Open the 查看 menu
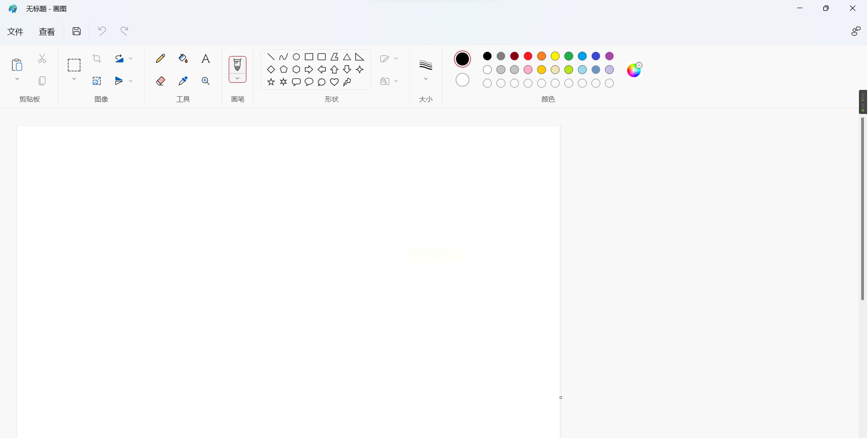 [47, 32]
